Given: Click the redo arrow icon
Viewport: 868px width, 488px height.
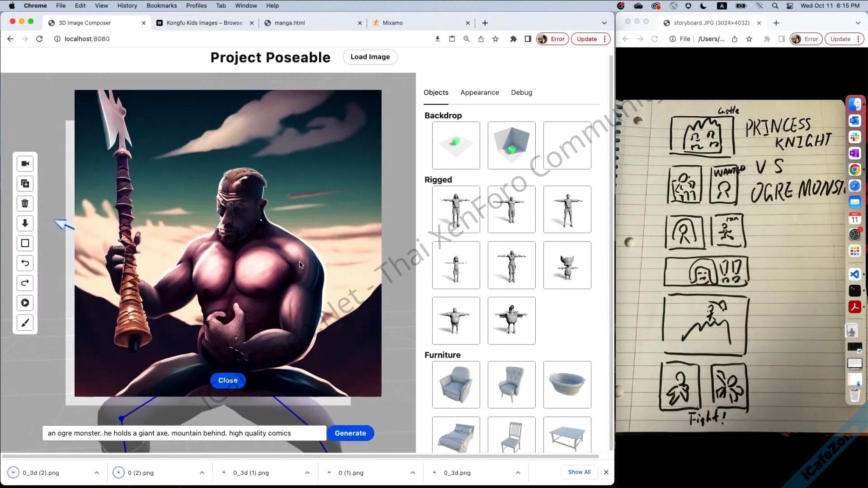Looking at the screenshot, I should (x=25, y=283).
